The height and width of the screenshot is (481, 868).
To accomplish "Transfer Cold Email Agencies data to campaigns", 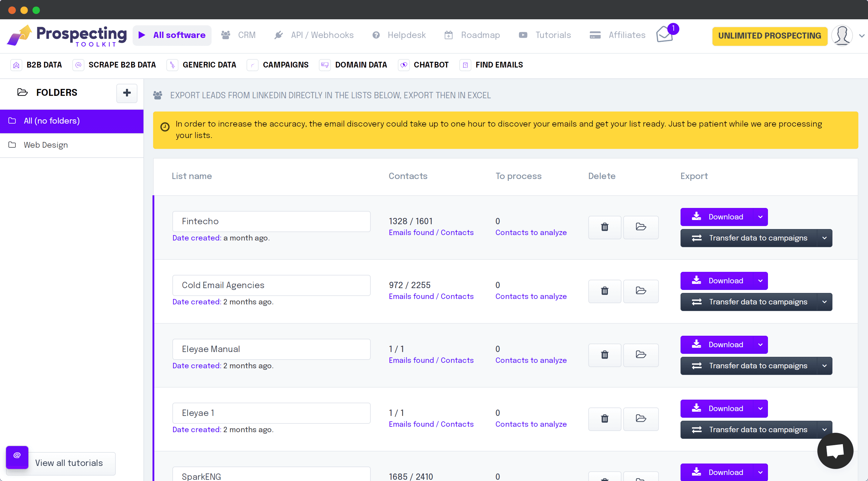I will (749, 302).
